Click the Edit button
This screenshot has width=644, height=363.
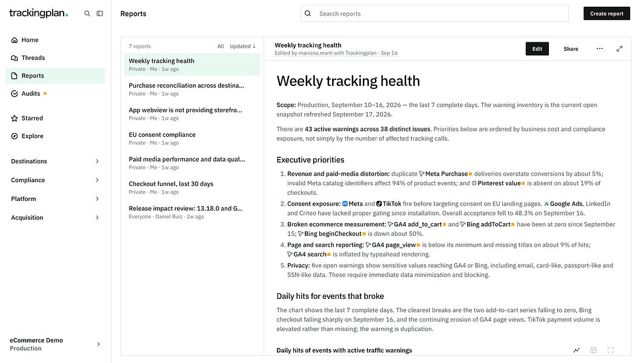(537, 49)
